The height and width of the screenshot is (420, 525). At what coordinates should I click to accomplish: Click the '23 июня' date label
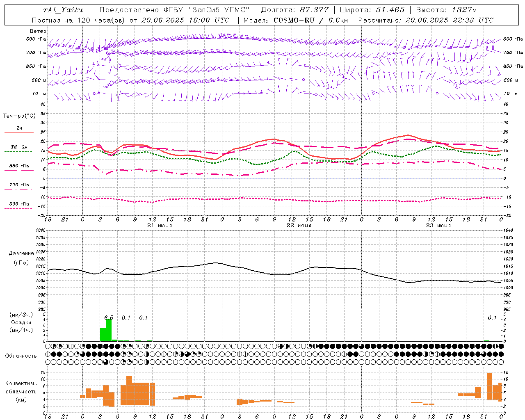point(438,226)
